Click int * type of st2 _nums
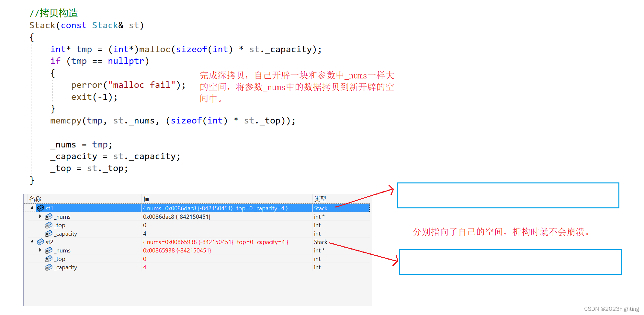 pyautogui.click(x=319, y=250)
